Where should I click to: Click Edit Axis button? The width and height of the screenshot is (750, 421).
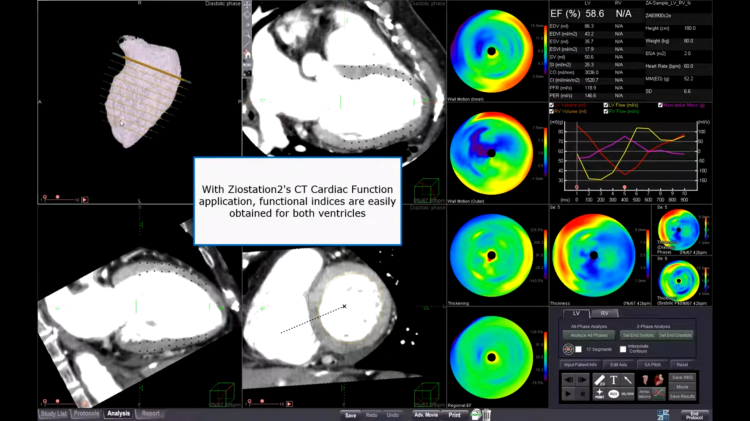(618, 365)
